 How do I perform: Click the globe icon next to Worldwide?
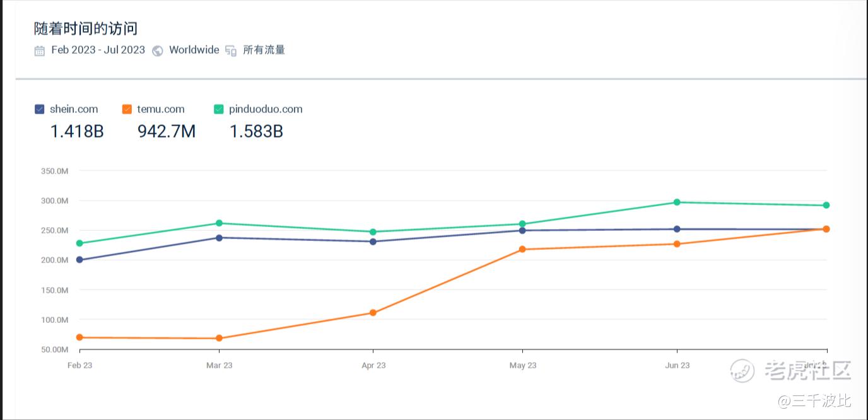pyautogui.click(x=158, y=50)
